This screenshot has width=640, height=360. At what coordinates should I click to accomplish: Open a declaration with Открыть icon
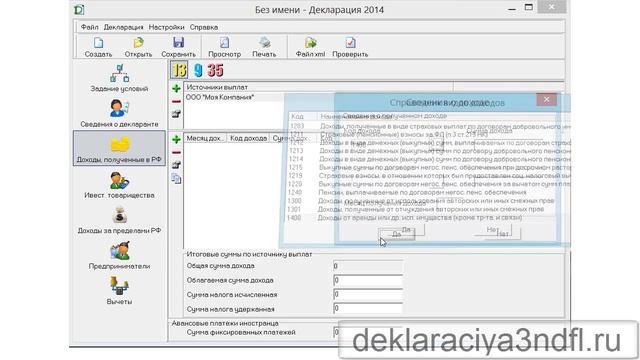pos(138,47)
